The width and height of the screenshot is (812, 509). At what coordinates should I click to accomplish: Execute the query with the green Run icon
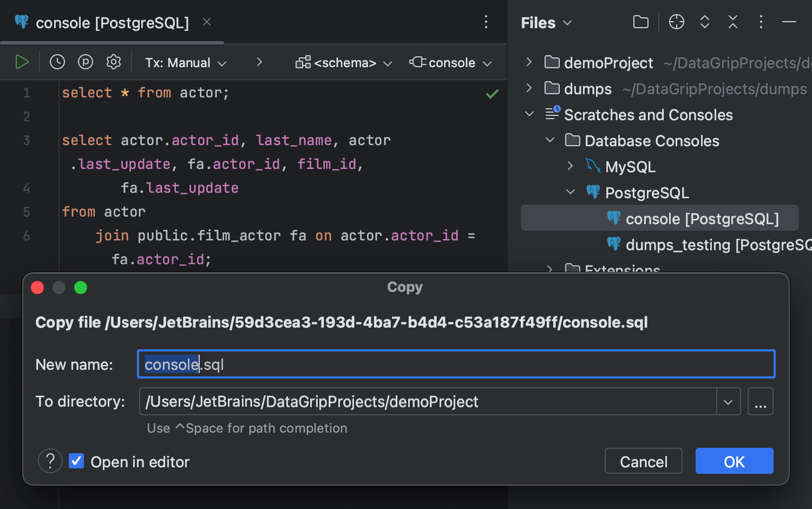coord(22,62)
